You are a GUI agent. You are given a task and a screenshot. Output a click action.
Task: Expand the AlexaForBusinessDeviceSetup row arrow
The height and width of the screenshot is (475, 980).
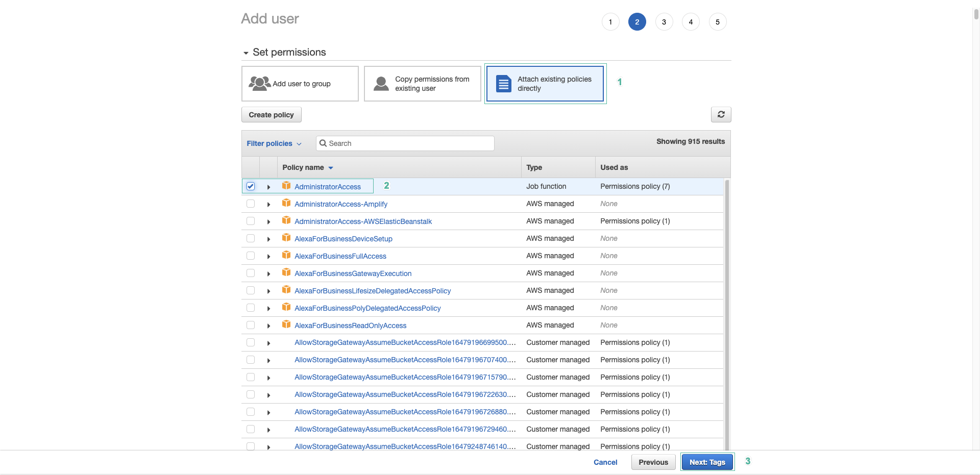[268, 239]
